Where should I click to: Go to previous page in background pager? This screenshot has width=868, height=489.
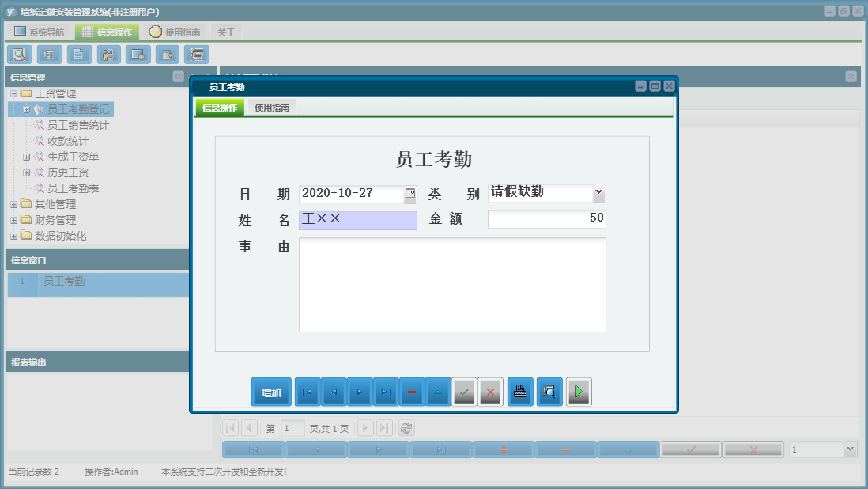[x=249, y=428]
